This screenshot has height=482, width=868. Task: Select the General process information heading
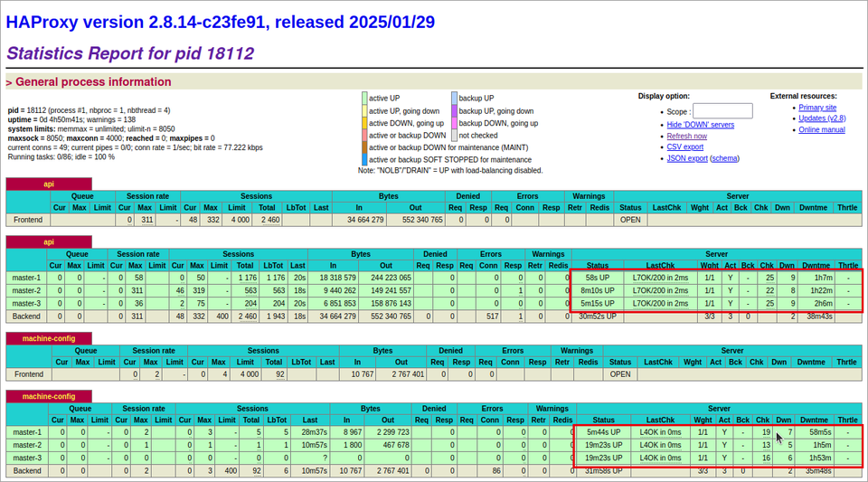[x=93, y=82]
